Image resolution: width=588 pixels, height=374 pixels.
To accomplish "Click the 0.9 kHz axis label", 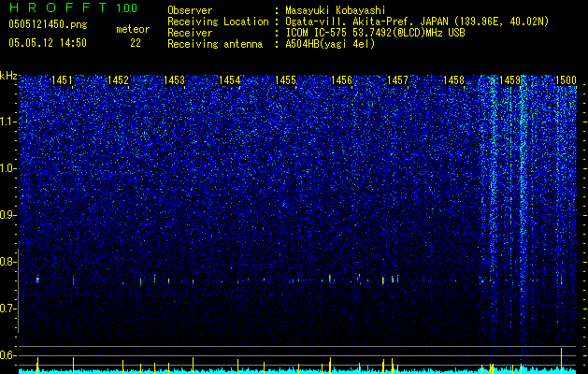I will click(8, 215).
